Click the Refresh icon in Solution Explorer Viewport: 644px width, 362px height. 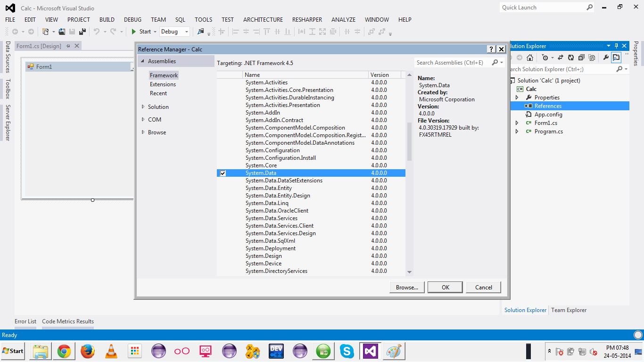(x=571, y=58)
